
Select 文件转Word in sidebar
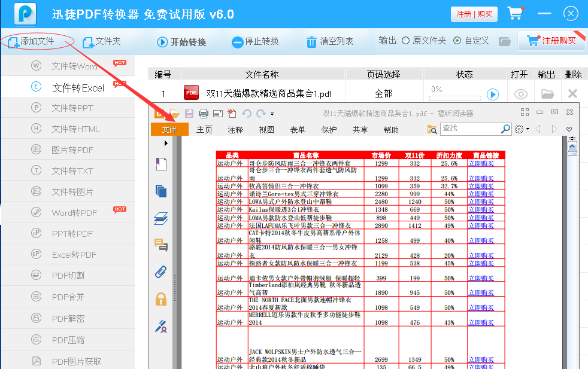(68, 66)
